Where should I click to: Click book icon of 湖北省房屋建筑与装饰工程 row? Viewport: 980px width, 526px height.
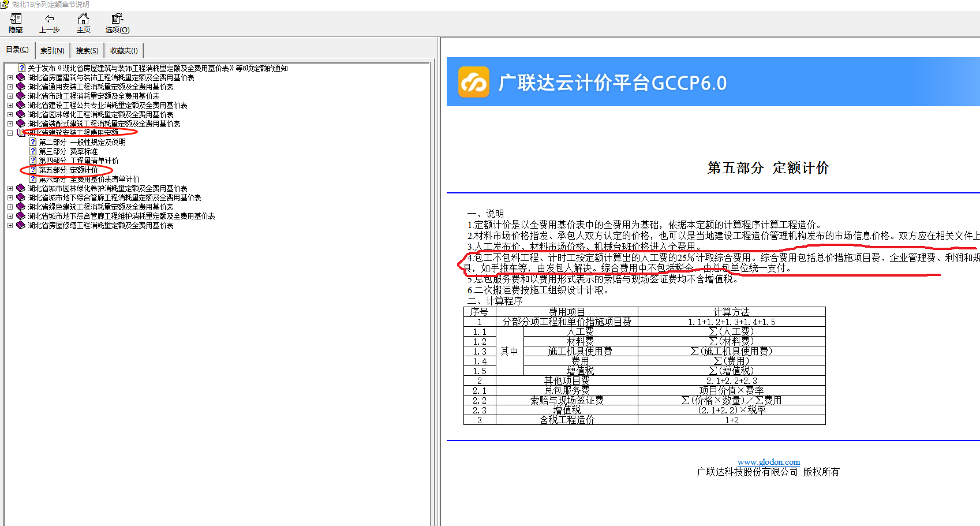[x=21, y=77]
